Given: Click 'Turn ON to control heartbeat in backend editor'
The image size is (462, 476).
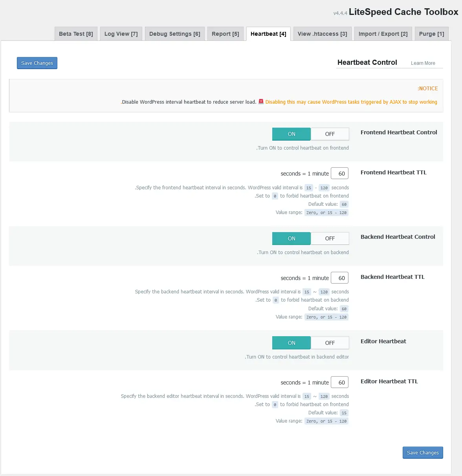Looking at the screenshot, I should coord(297,357).
